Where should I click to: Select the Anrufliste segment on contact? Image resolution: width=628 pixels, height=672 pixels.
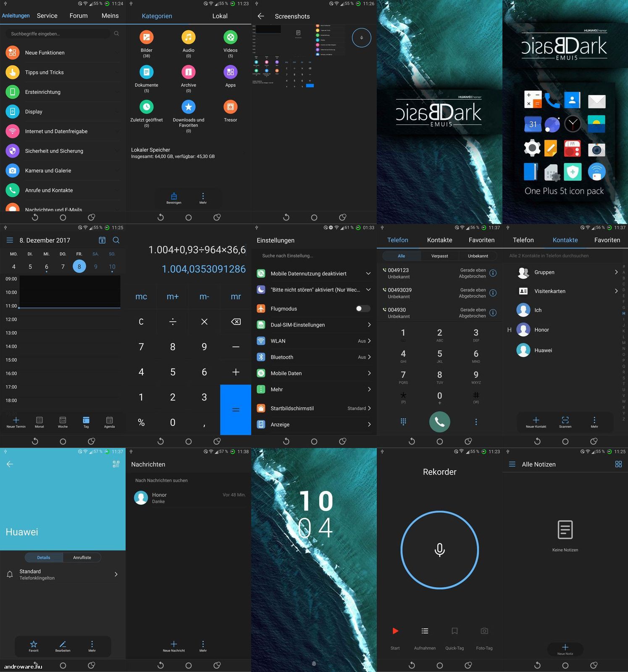(x=82, y=558)
